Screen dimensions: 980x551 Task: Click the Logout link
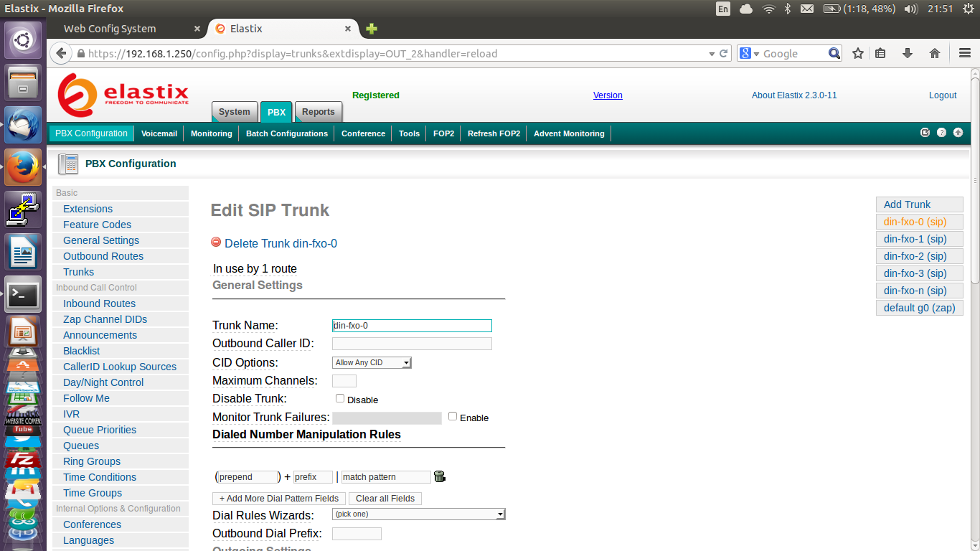point(943,95)
